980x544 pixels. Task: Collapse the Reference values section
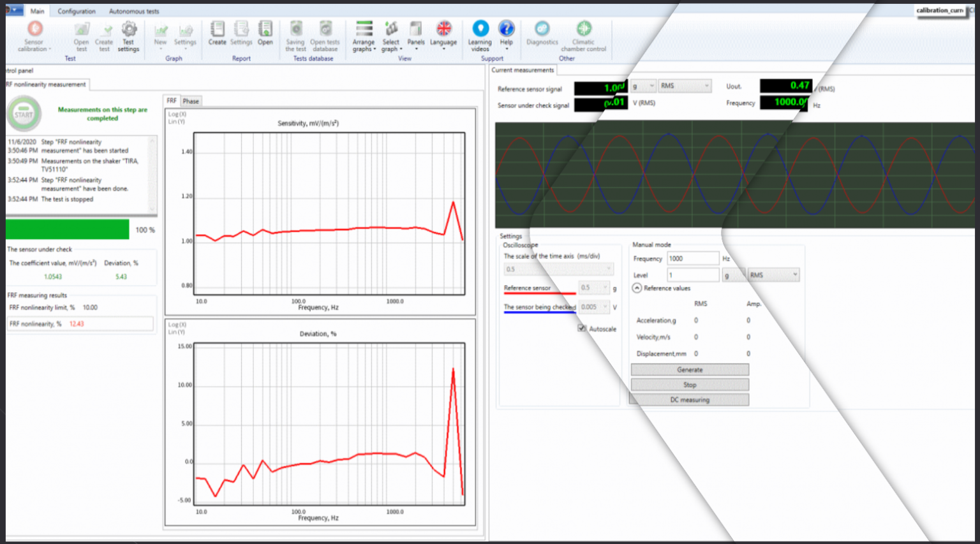(x=637, y=288)
